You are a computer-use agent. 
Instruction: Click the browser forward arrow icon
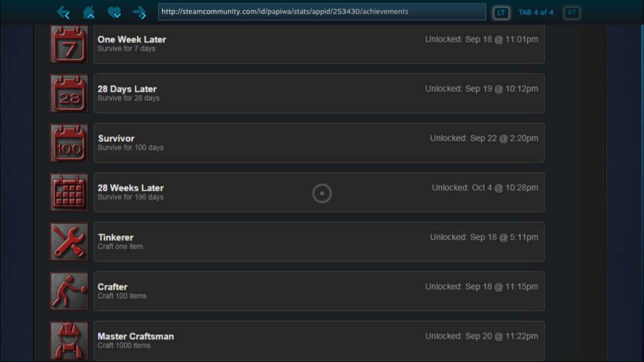(x=140, y=12)
